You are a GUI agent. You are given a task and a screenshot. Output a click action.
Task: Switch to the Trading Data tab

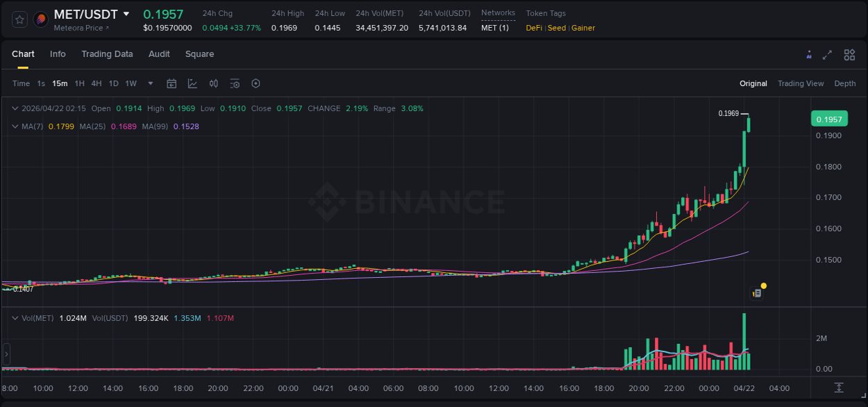coord(107,54)
